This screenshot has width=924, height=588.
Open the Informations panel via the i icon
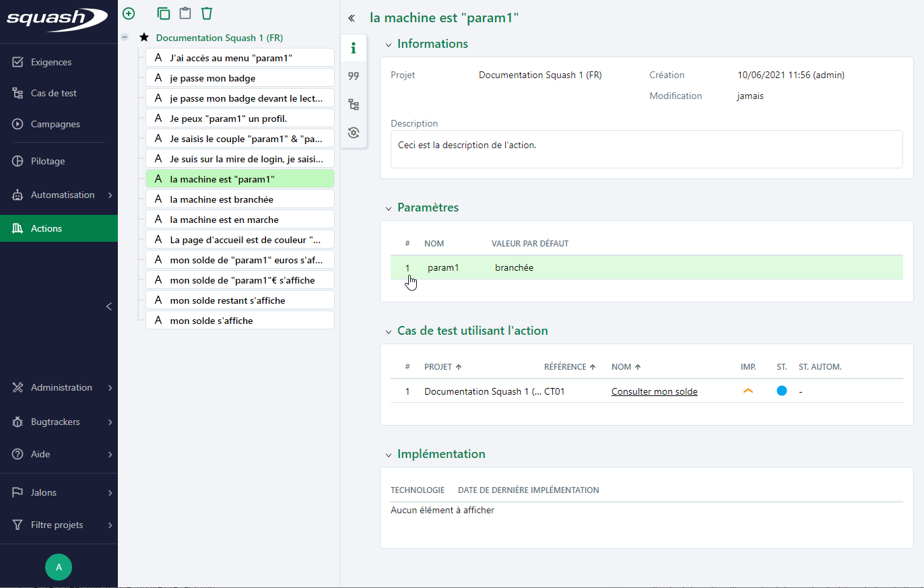click(x=353, y=47)
